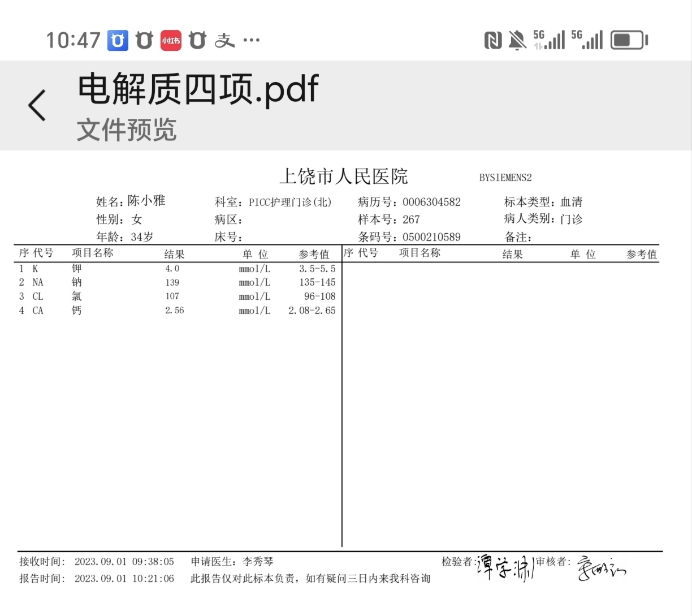Tap the back arrow beside the PDF title
This screenshot has width=692, height=616.
point(37,105)
